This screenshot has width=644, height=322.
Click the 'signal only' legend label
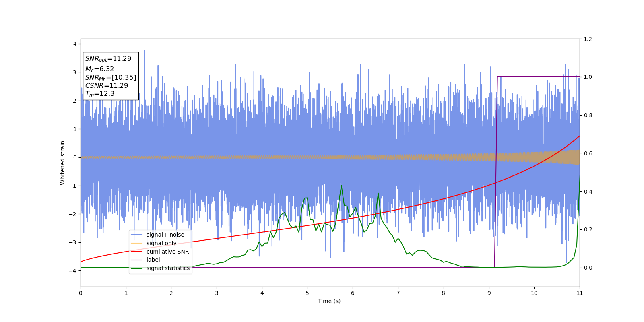161,243
